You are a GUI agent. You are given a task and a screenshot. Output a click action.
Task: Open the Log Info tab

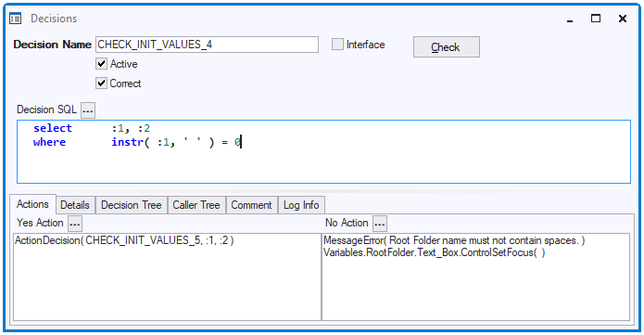301,205
